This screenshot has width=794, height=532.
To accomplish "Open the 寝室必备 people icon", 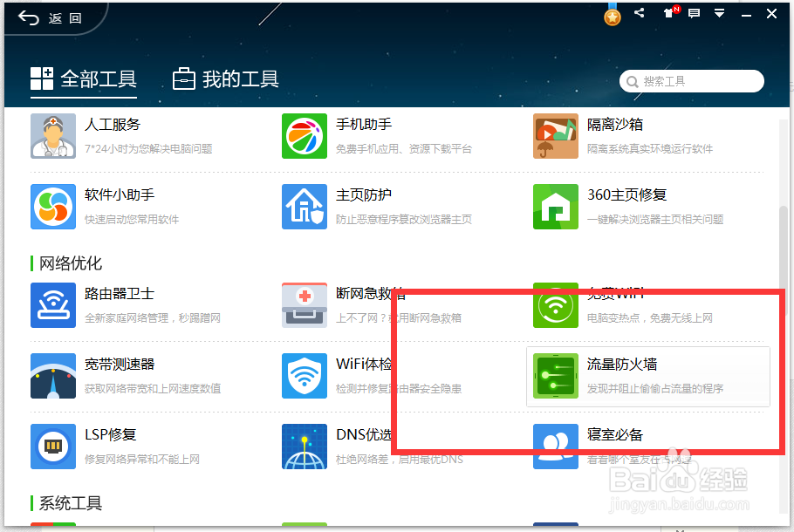I will point(556,447).
